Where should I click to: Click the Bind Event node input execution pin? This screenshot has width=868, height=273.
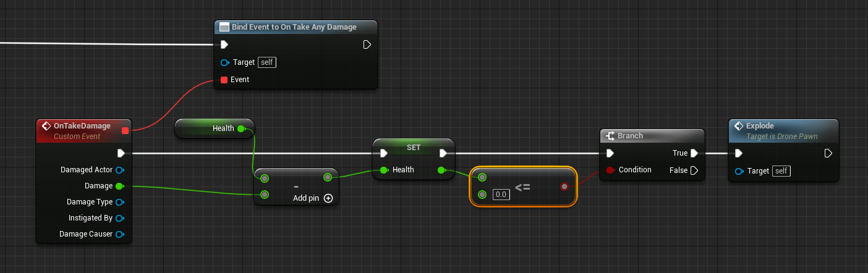tap(225, 44)
